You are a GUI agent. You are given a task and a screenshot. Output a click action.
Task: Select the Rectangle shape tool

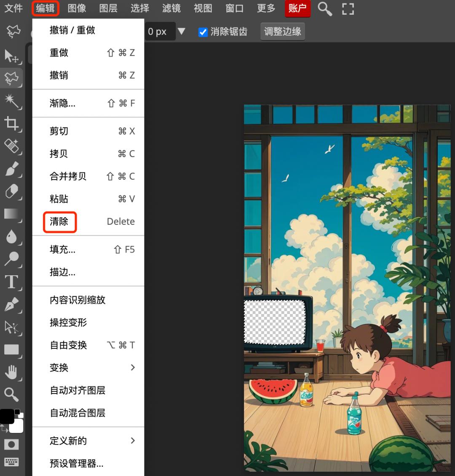coord(11,350)
